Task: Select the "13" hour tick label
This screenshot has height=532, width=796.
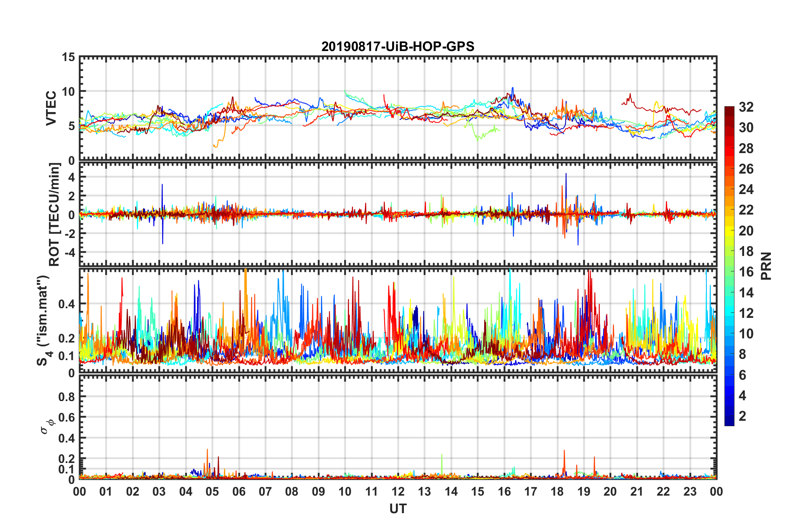Action: pyautogui.click(x=424, y=491)
